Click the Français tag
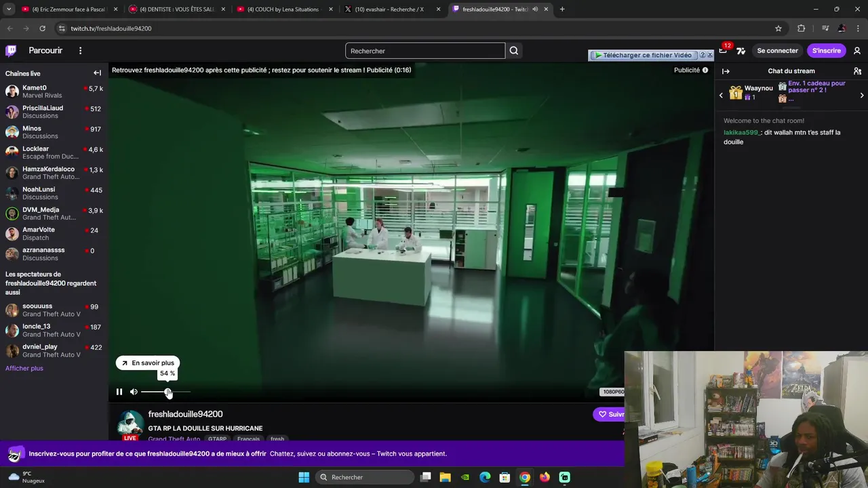Image resolution: width=868 pixels, height=488 pixels. [x=248, y=439]
